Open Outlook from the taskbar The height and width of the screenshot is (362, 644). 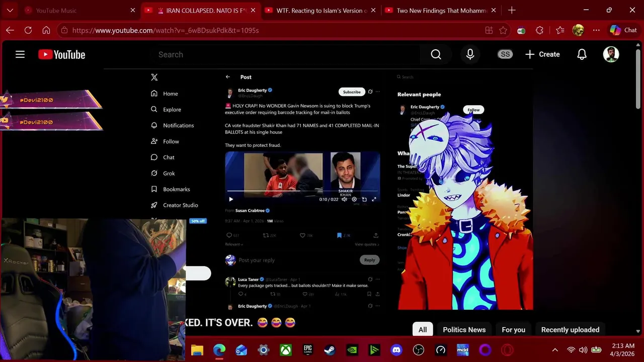tap(241, 350)
